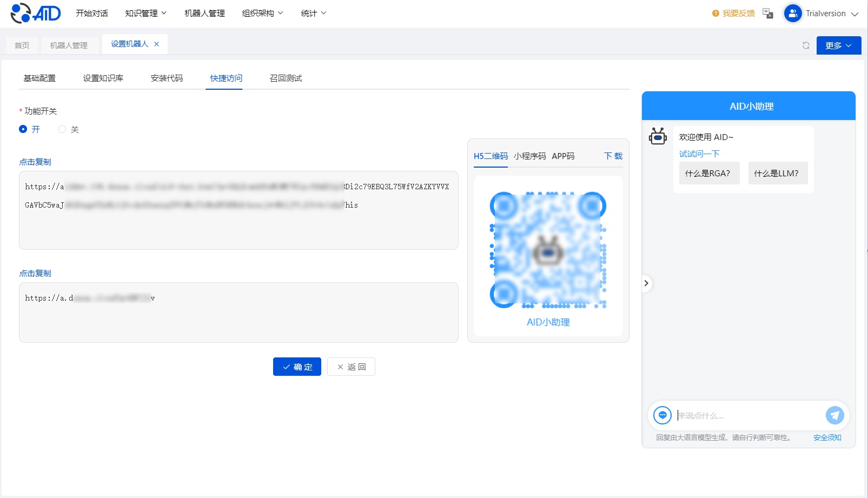Click the short URL text box
This screenshot has height=498, width=868.
point(238,313)
